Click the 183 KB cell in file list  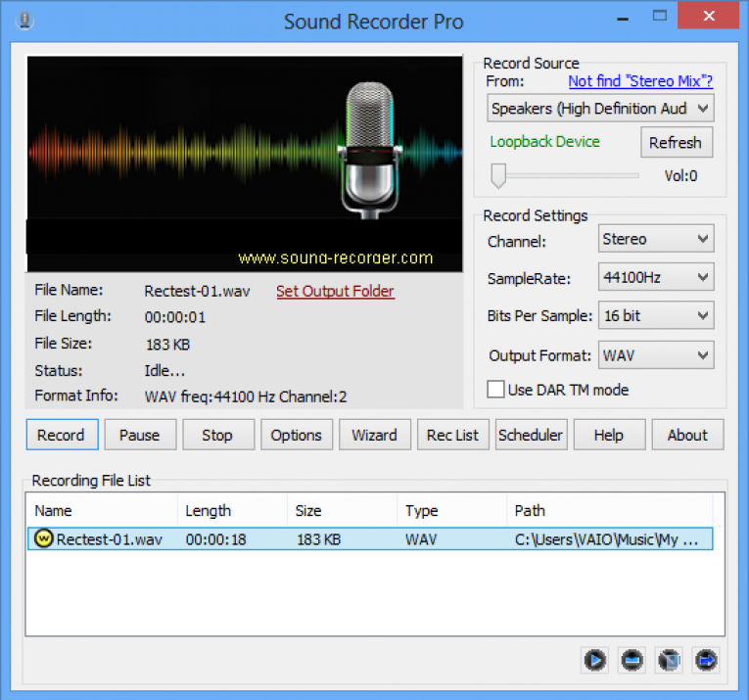pos(318,539)
